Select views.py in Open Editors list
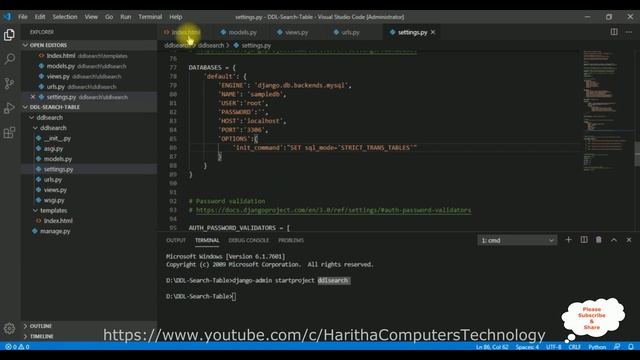 pos(89,76)
